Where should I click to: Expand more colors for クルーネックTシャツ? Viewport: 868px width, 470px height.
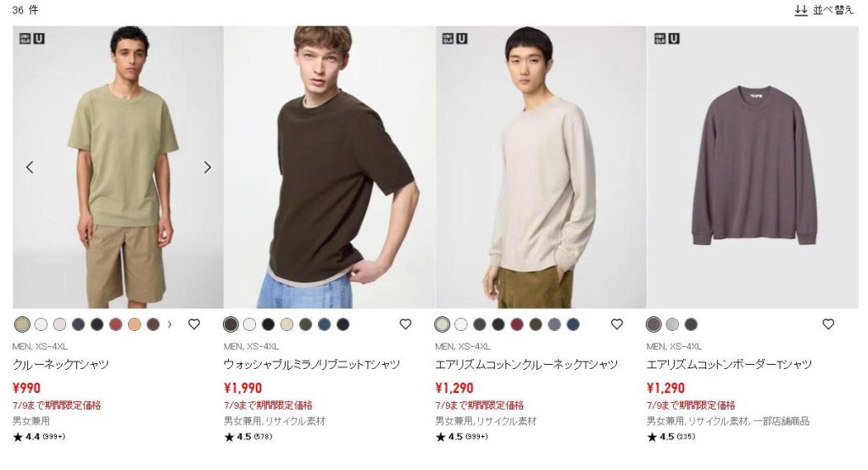(170, 324)
